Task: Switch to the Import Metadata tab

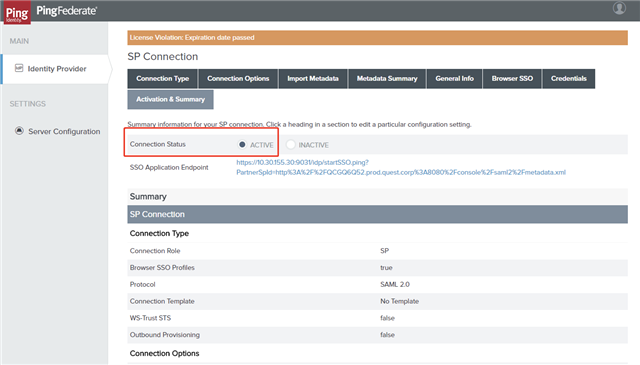Action: [x=313, y=78]
